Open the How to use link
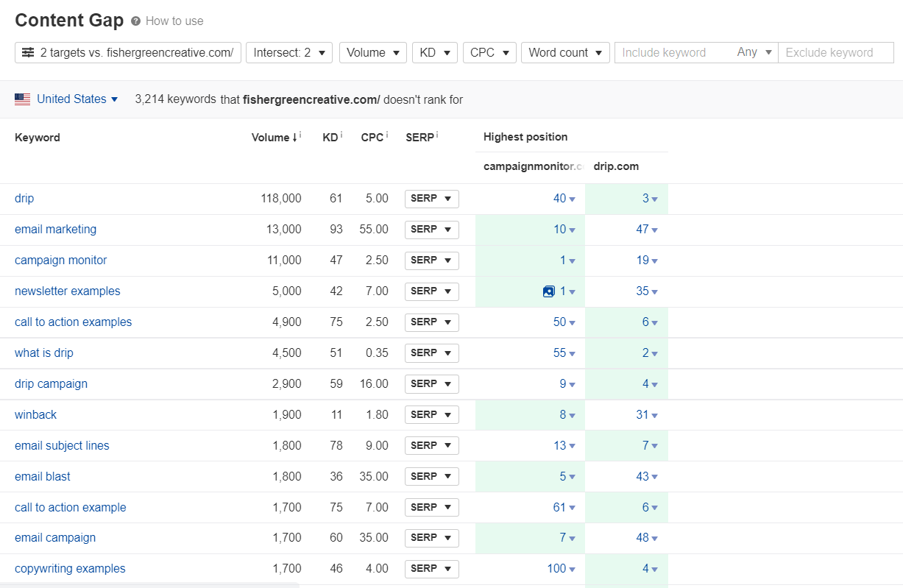903x588 pixels. (x=174, y=21)
